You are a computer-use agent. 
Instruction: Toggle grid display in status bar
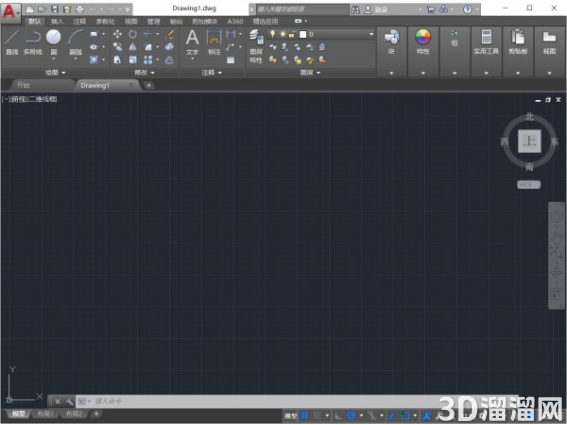(305, 416)
